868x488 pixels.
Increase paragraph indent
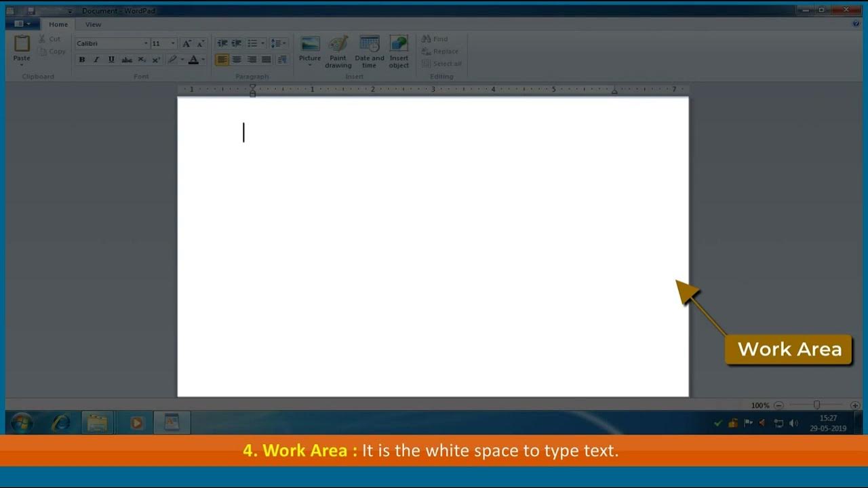point(237,43)
